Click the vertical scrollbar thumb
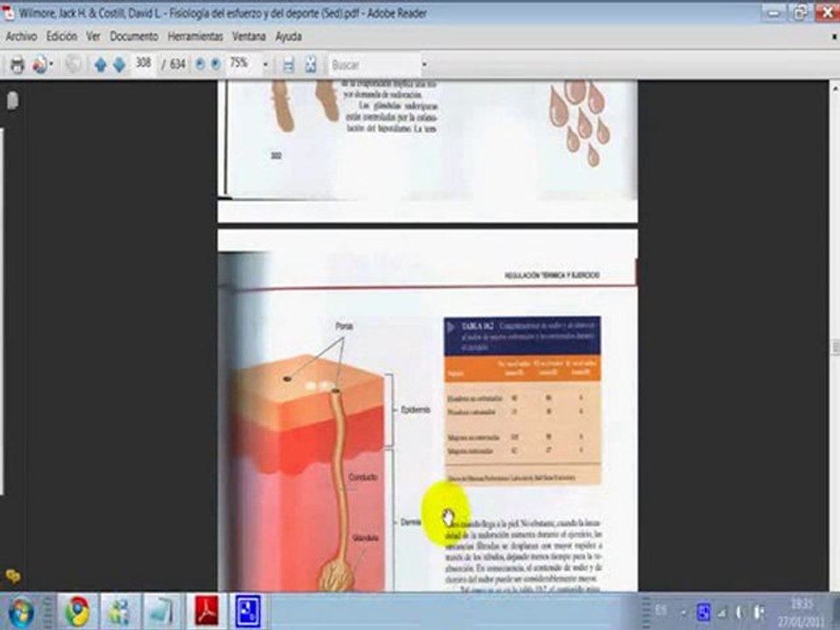 [x=835, y=347]
